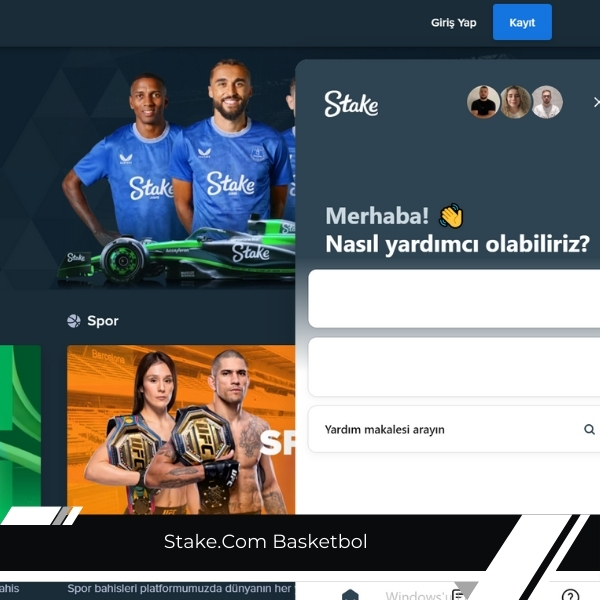Close the Stake help chat widget
The width and height of the screenshot is (600, 600).
pos(596,102)
